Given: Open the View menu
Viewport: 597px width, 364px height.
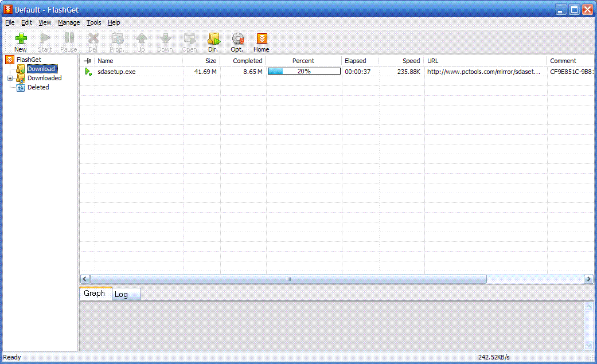Looking at the screenshot, I should [45, 22].
